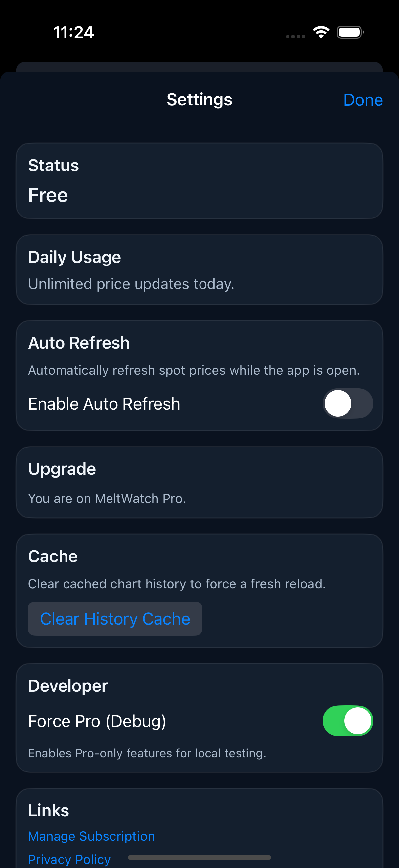399x868 pixels.
Task: Open the Manage Subscription link
Action: pyautogui.click(x=91, y=836)
